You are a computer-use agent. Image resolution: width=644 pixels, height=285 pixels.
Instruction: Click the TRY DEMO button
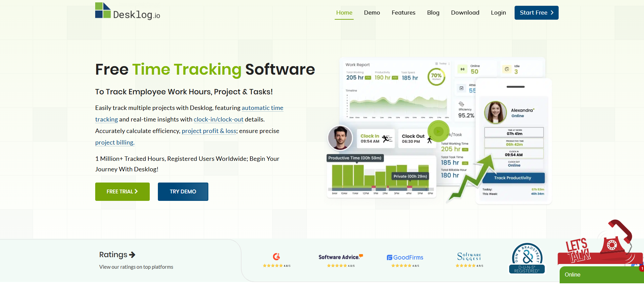pyautogui.click(x=183, y=192)
